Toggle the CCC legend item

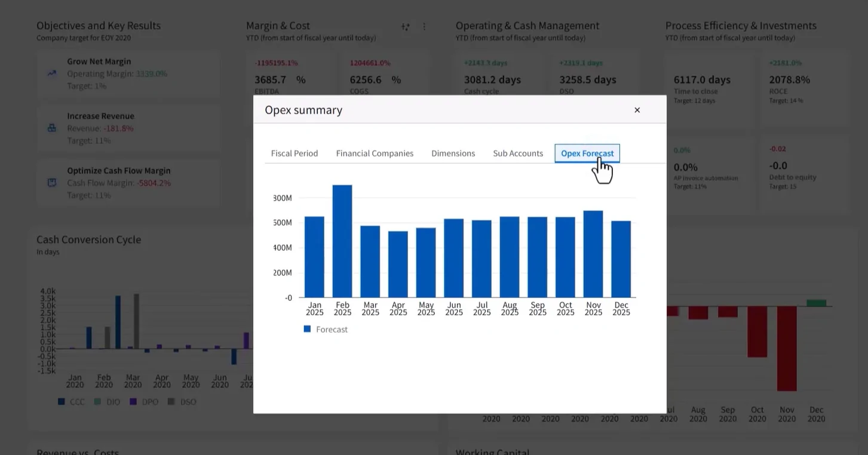[71, 402]
